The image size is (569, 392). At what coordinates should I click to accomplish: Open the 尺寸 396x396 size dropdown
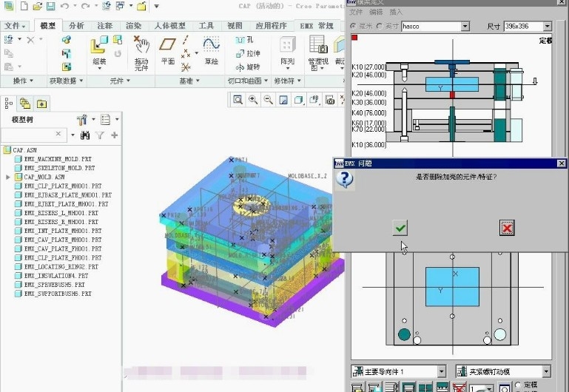coord(548,26)
